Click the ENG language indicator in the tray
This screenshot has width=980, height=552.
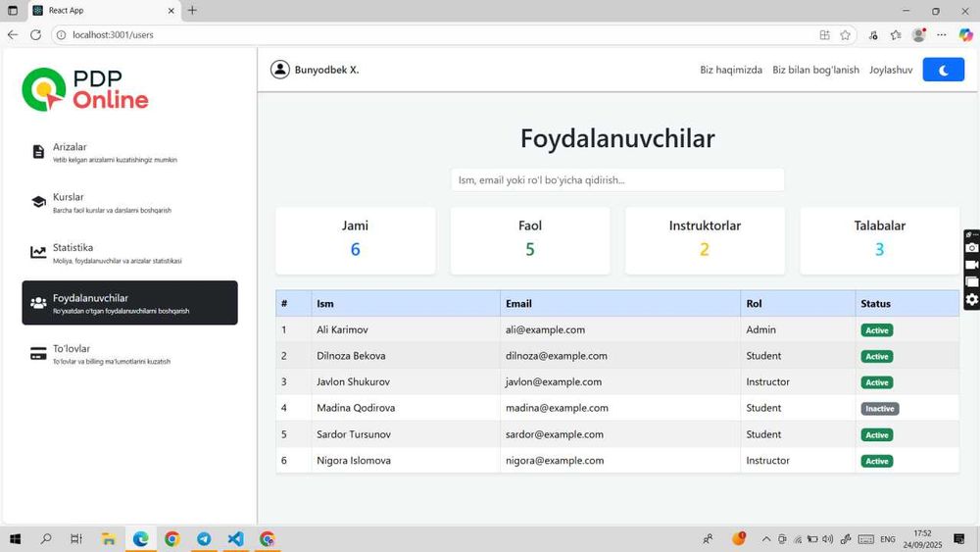click(888, 539)
